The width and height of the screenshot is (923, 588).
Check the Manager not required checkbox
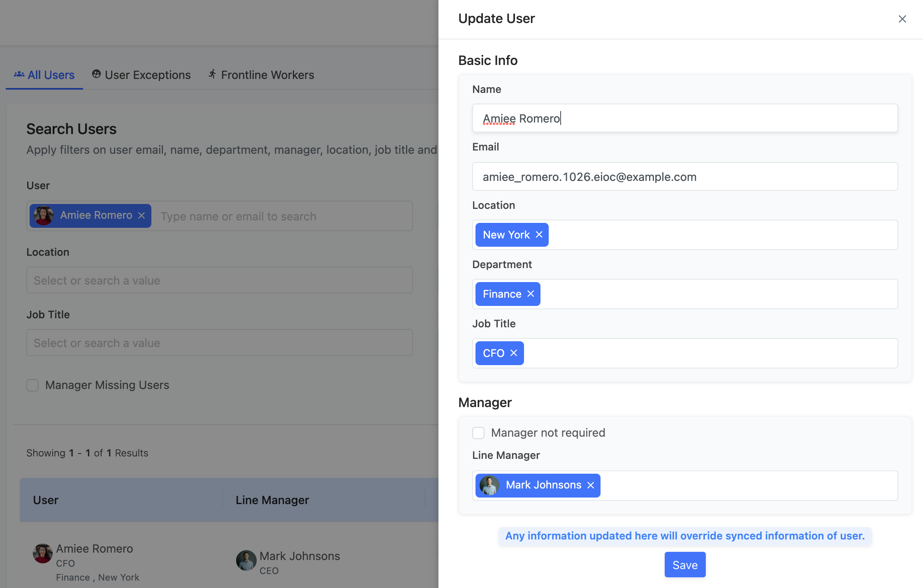pyautogui.click(x=478, y=433)
